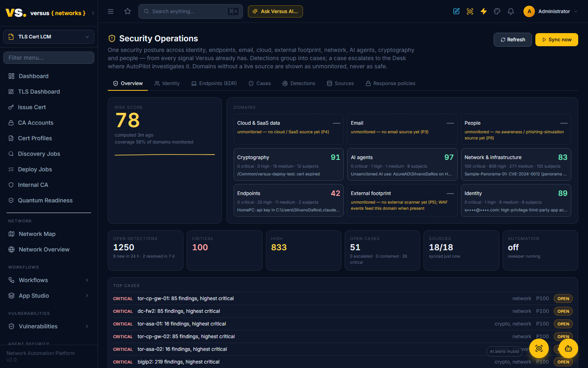Expand the App Studio submenu
This screenshot has height=368, width=588.
point(49,296)
